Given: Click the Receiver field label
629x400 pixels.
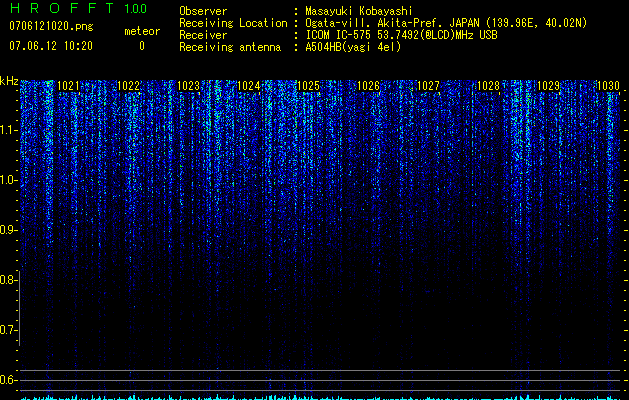Looking at the screenshot, I should coord(203,35).
